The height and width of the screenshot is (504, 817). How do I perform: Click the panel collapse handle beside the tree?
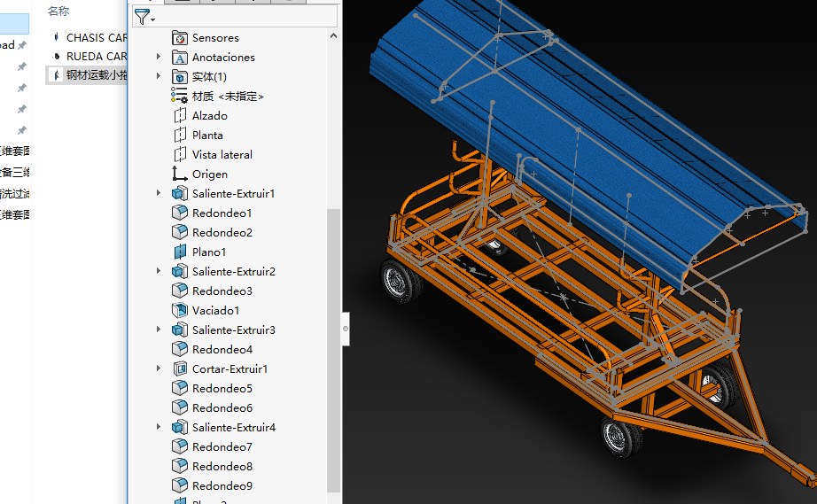(x=346, y=329)
